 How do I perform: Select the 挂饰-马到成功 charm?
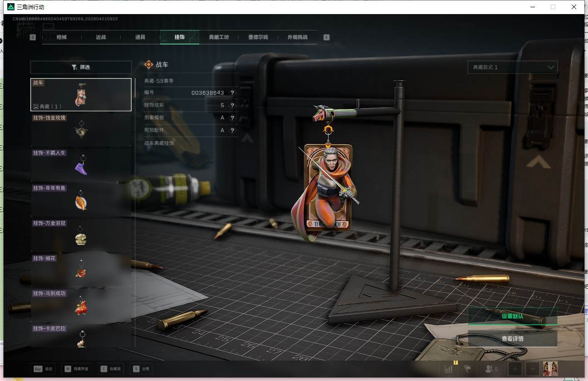pos(81,305)
